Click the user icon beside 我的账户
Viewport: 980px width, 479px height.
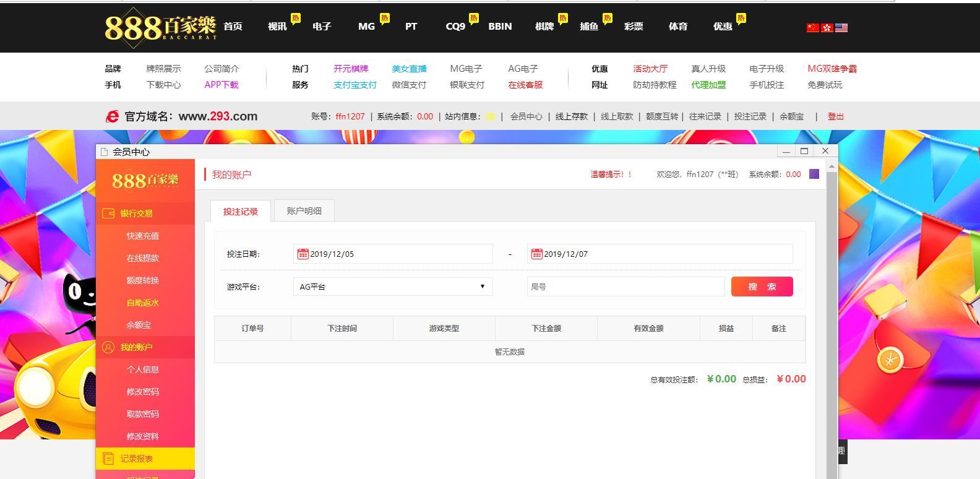[x=108, y=347]
